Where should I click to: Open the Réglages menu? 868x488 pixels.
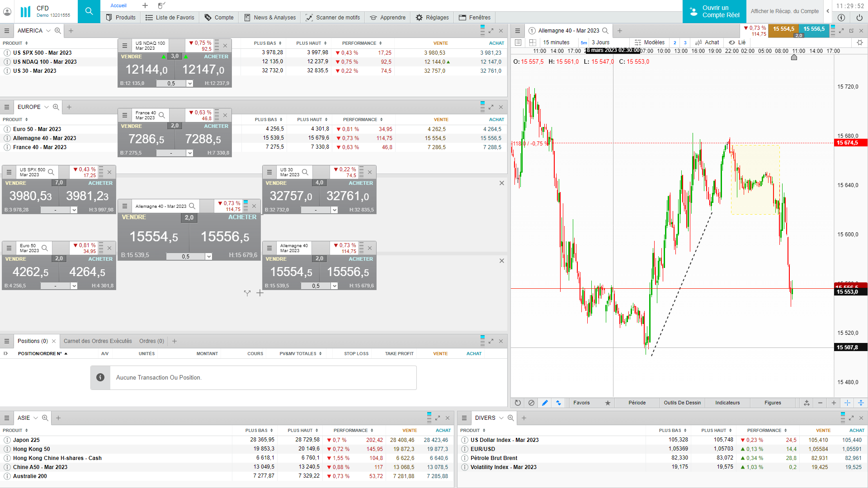point(432,18)
